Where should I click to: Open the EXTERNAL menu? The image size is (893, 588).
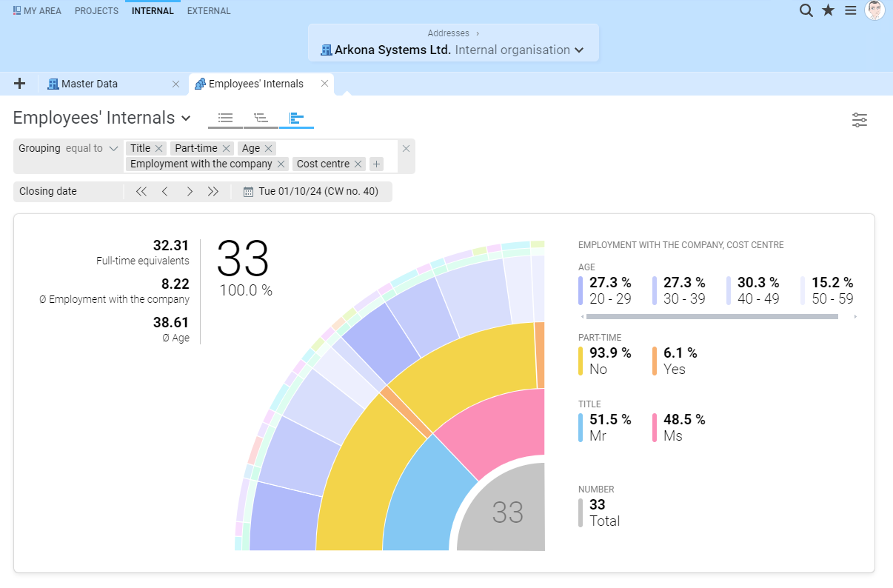tap(209, 11)
